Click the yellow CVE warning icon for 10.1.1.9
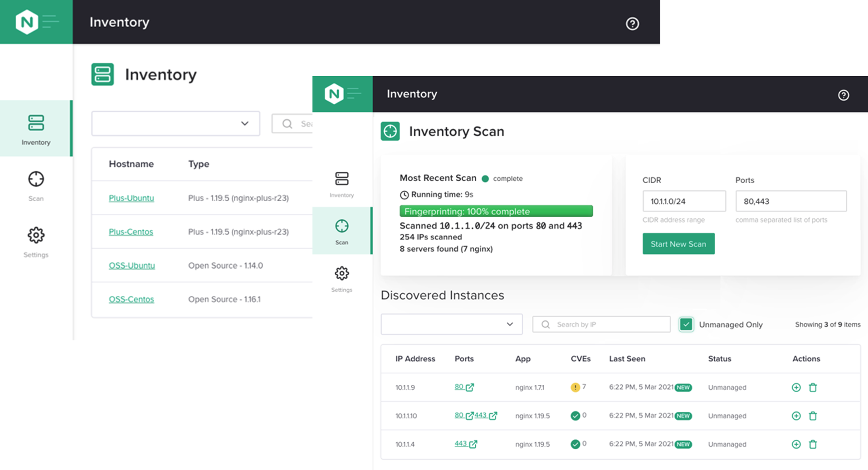868x470 pixels. coord(575,388)
